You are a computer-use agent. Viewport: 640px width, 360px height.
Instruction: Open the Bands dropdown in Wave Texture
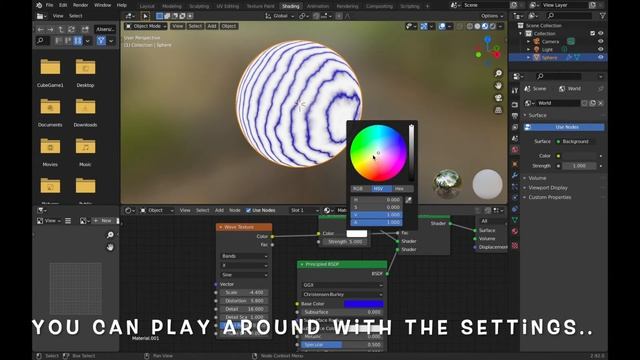tap(244, 256)
